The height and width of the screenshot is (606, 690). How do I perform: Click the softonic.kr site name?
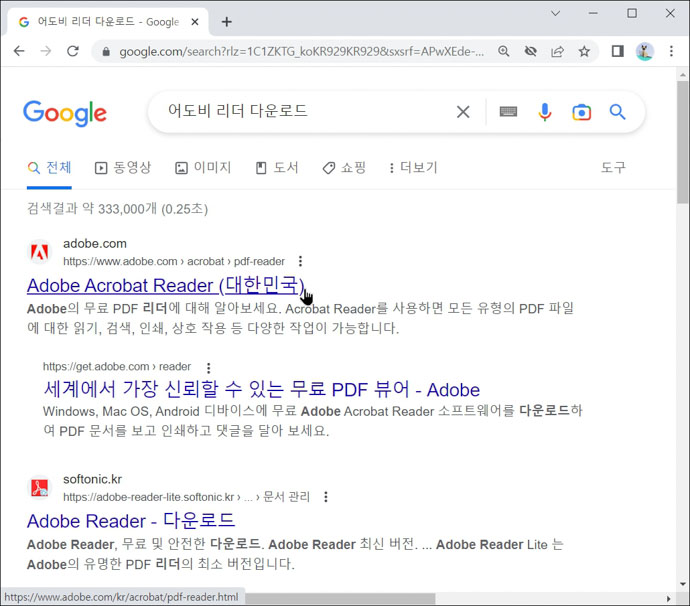coord(92,479)
